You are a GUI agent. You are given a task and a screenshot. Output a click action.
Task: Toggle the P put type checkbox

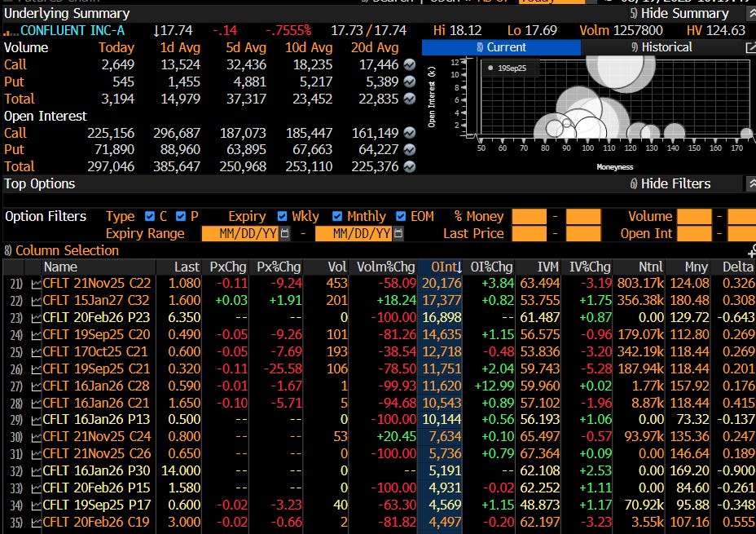181,216
